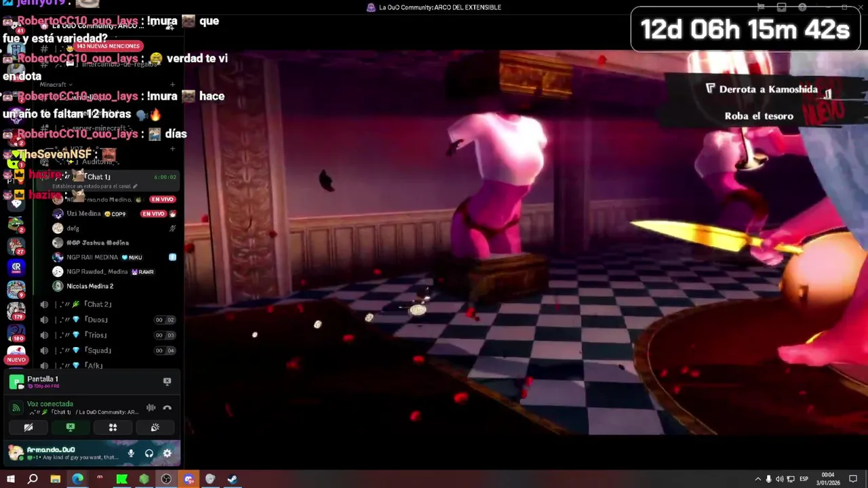Stop screen sharing green button

[71, 428]
